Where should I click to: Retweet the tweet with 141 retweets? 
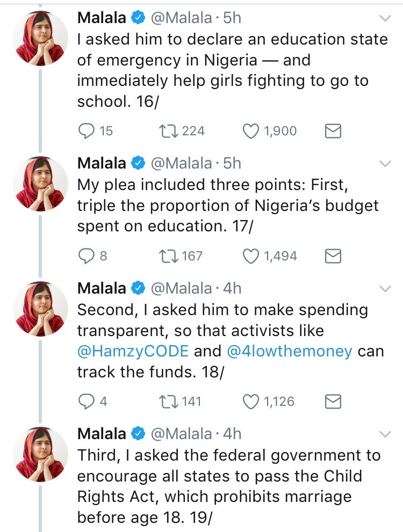click(x=168, y=401)
